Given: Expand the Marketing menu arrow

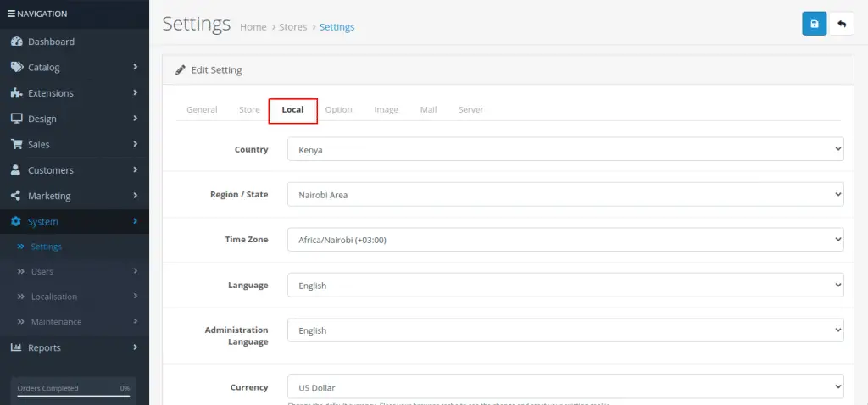Looking at the screenshot, I should [x=135, y=196].
